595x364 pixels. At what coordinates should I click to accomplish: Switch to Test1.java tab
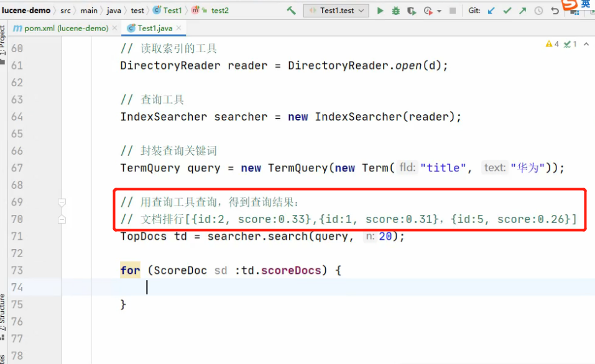[x=155, y=28]
